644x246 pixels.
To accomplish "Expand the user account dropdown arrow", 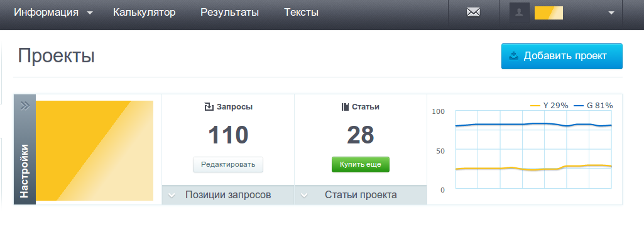I will (611, 13).
